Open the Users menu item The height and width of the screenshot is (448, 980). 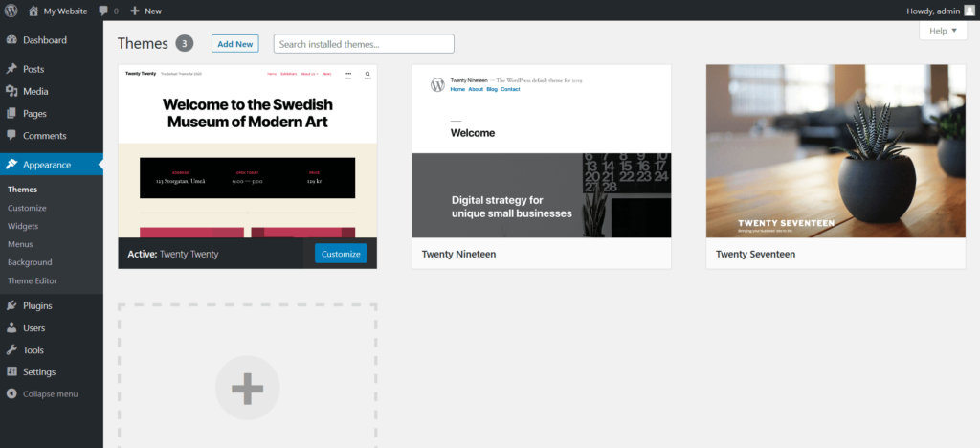pos(33,327)
